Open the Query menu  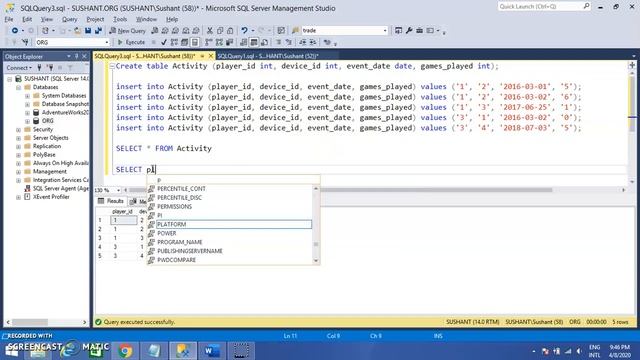tap(69, 19)
